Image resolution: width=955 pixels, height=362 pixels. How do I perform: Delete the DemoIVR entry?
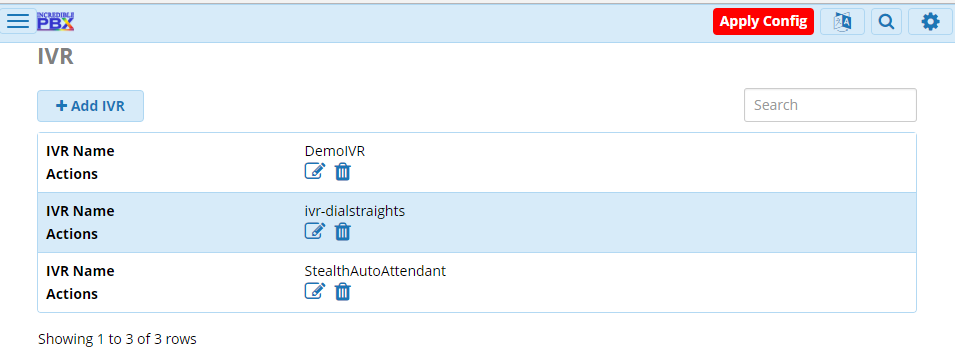point(343,172)
